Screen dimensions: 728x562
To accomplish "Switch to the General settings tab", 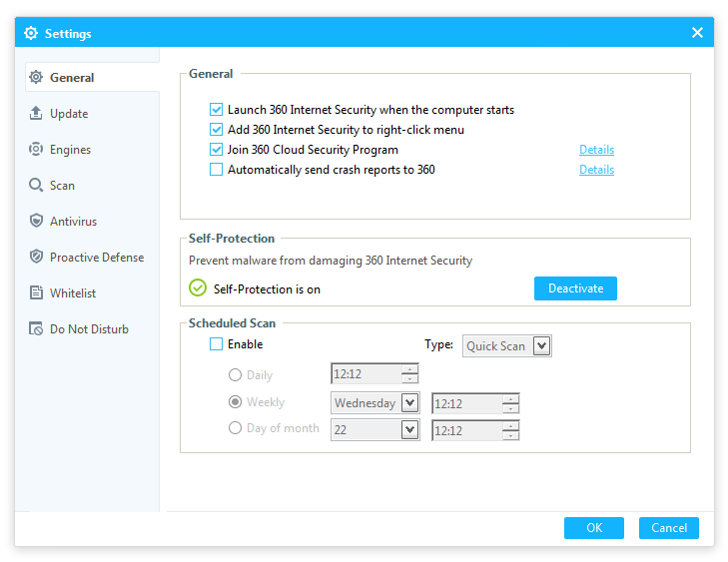I will [x=72, y=78].
